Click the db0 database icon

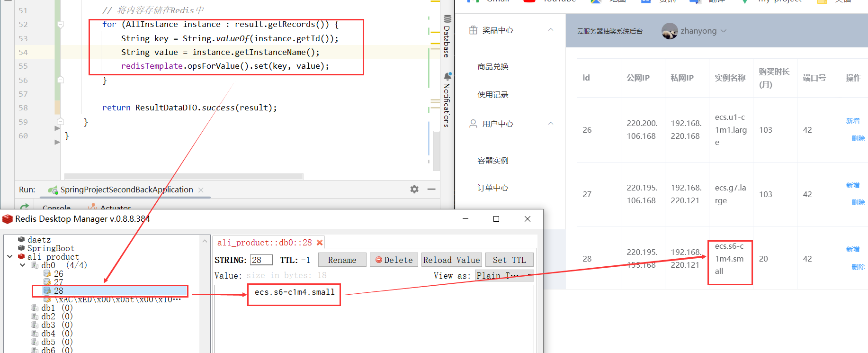[35, 265]
